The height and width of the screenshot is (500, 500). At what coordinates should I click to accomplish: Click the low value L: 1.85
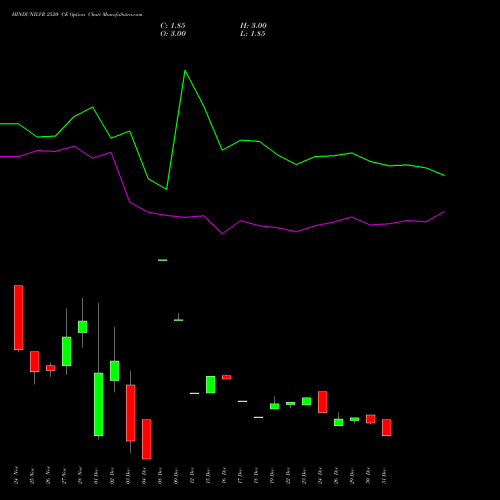point(253,34)
